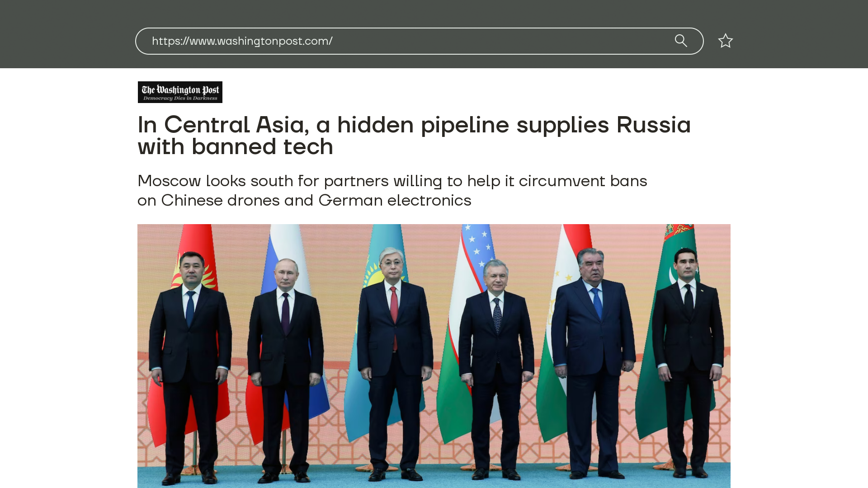This screenshot has height=488, width=868.
Task: Click the man wearing the bright blue tie
Action: (x=592, y=364)
